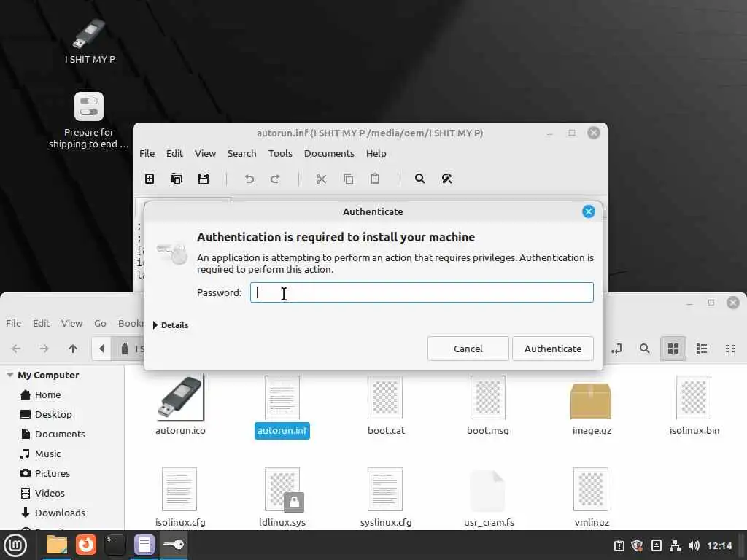Open the File menu in text editor
The width and height of the screenshot is (747, 560).
(x=147, y=153)
